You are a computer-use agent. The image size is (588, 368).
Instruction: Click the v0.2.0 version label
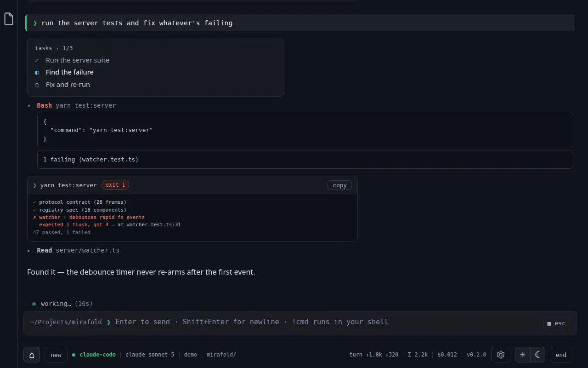476,355
